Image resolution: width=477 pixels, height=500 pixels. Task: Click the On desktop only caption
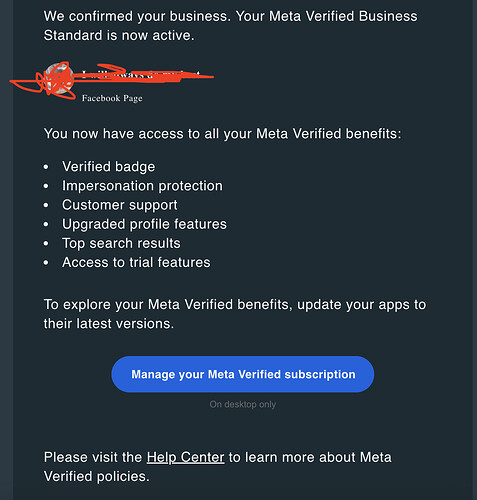coord(243,404)
